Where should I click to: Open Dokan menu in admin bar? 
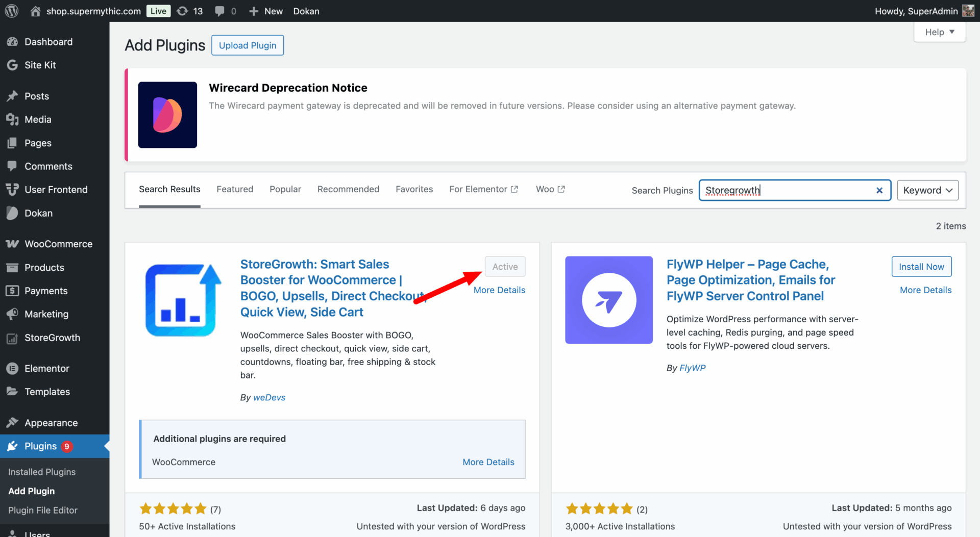pos(306,11)
